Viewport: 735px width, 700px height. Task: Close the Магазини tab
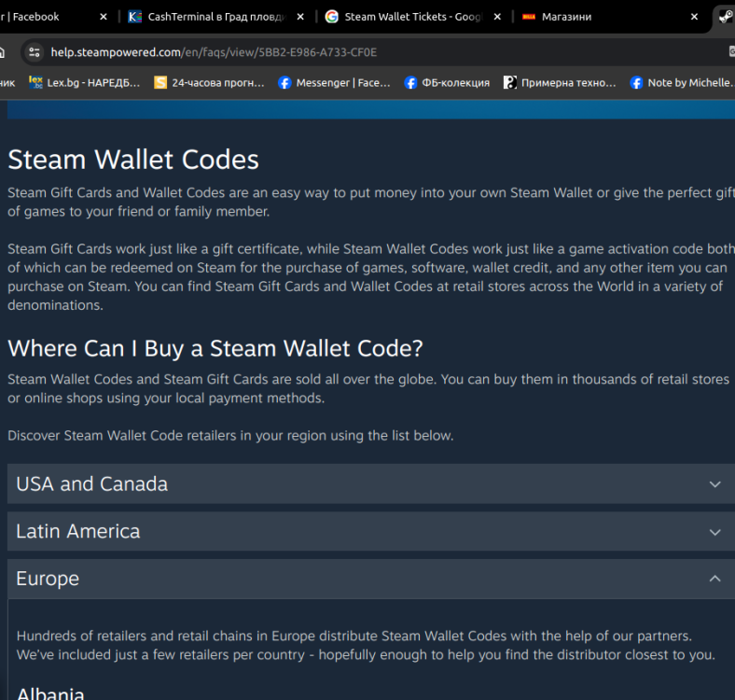click(x=694, y=17)
